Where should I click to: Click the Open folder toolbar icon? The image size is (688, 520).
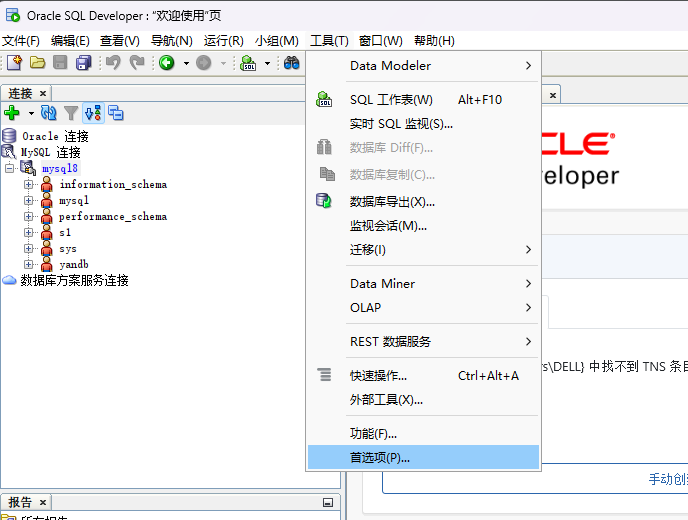[37, 63]
